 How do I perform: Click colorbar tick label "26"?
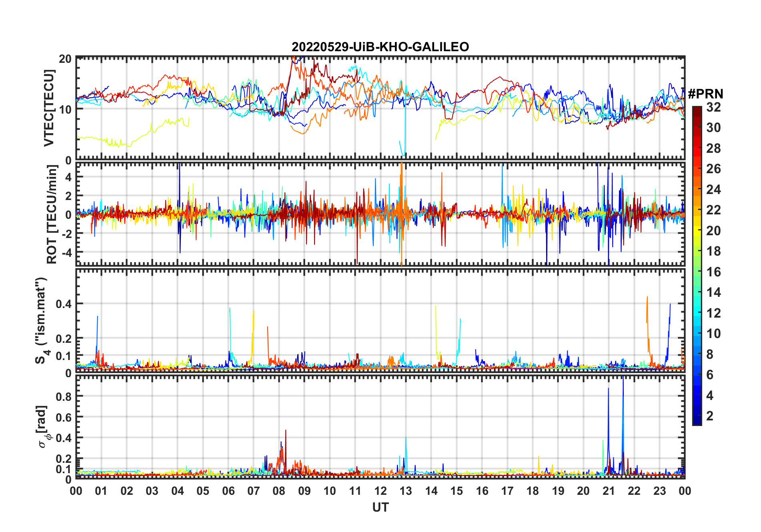(x=713, y=169)
